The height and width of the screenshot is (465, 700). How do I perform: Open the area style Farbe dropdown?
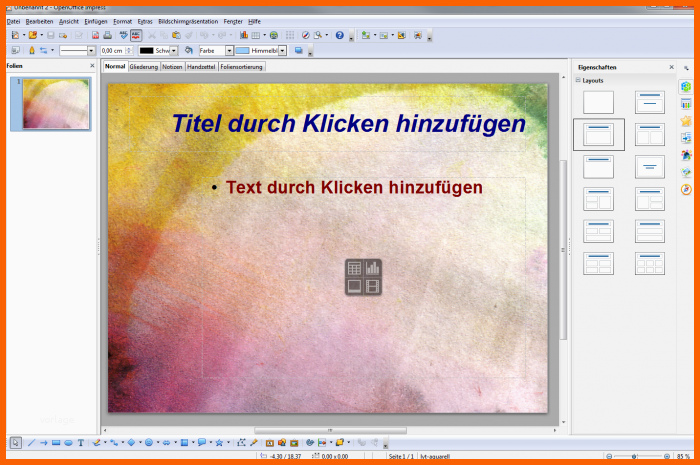click(229, 51)
